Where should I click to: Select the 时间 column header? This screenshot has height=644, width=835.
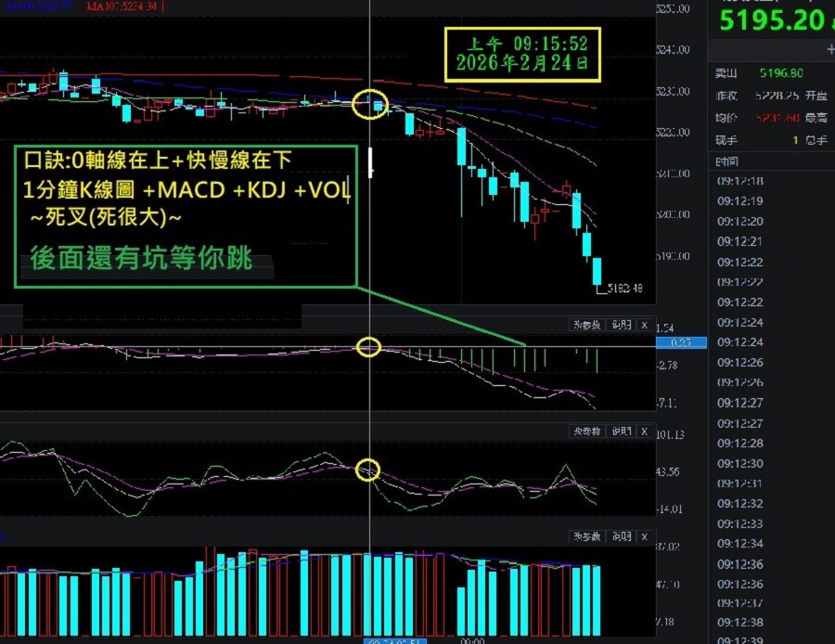click(x=726, y=161)
